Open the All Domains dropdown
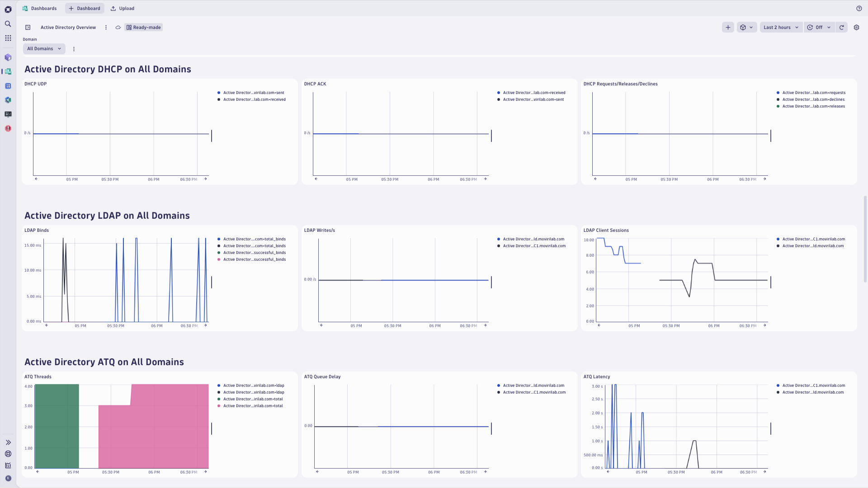The height and width of the screenshot is (488, 868). tap(44, 49)
